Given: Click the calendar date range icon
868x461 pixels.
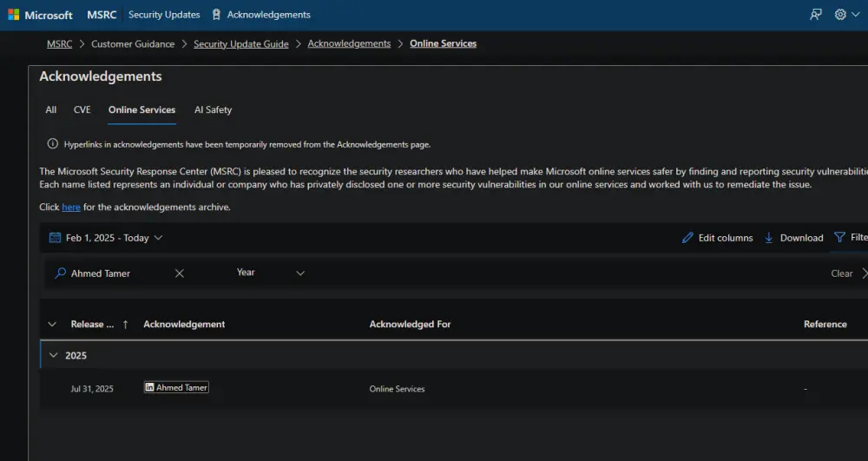Looking at the screenshot, I should (55, 237).
